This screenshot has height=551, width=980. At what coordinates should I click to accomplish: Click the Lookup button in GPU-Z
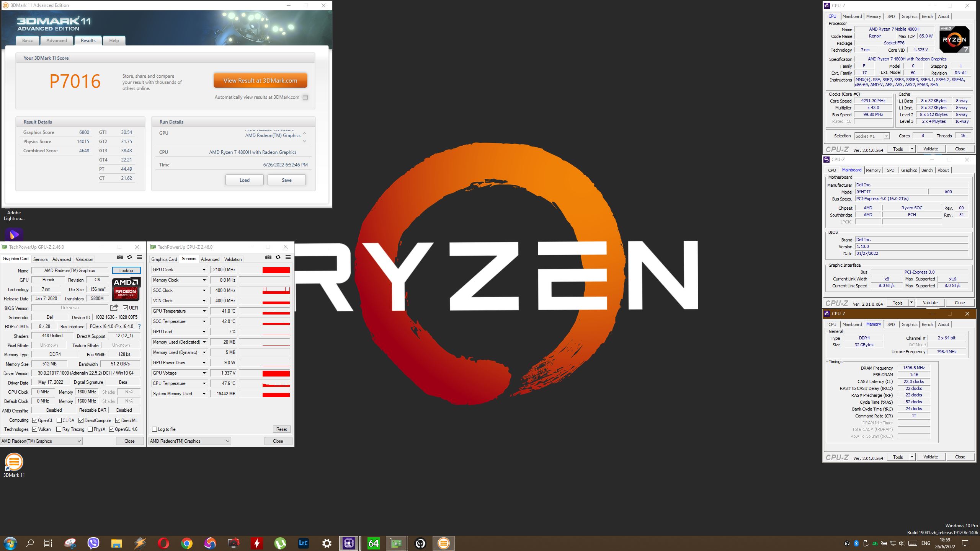126,270
